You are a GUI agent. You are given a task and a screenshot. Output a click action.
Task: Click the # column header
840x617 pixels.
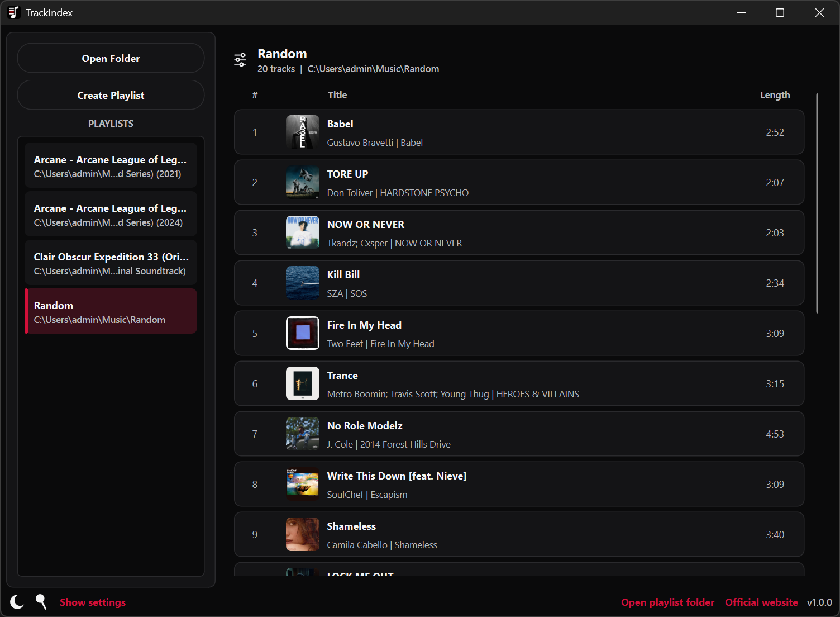[x=255, y=95]
